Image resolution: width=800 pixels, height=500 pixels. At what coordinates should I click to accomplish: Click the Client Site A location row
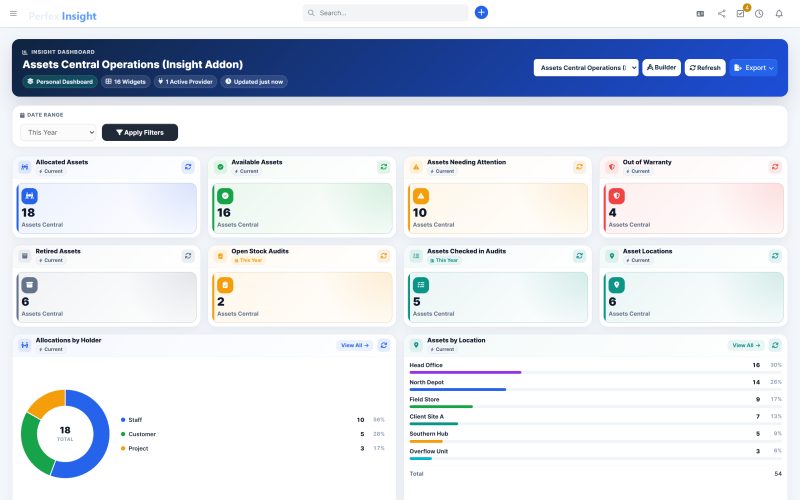tap(595, 419)
